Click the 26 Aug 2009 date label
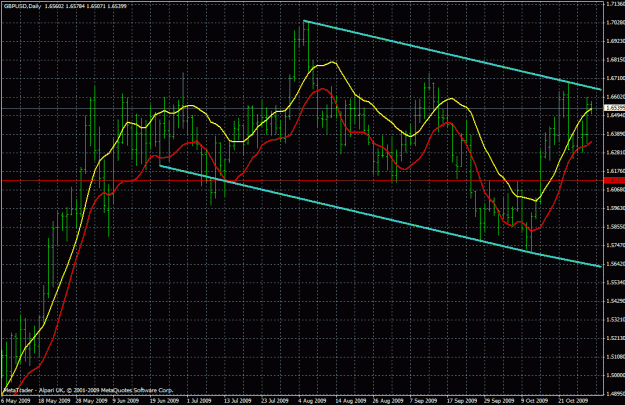625x405 pixels. (x=388, y=400)
